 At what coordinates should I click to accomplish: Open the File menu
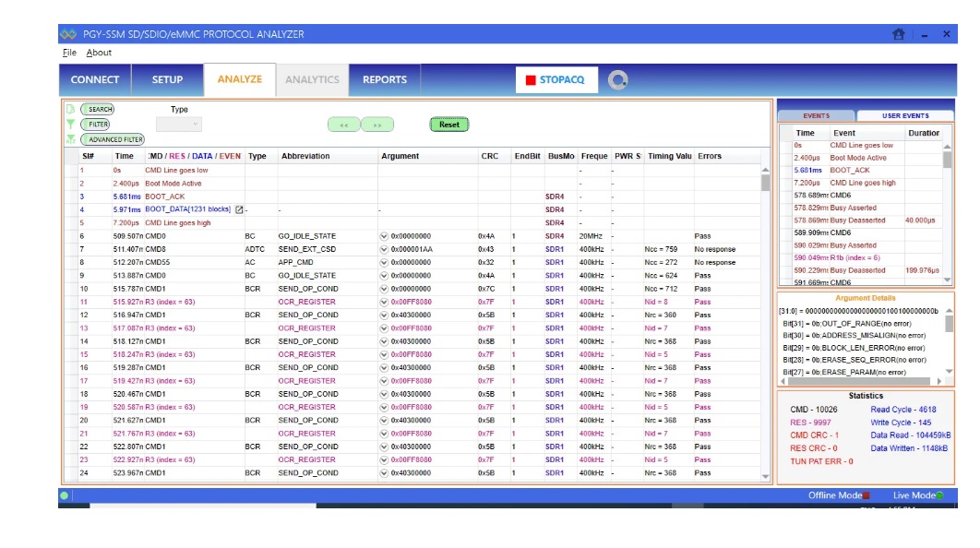[x=69, y=53]
